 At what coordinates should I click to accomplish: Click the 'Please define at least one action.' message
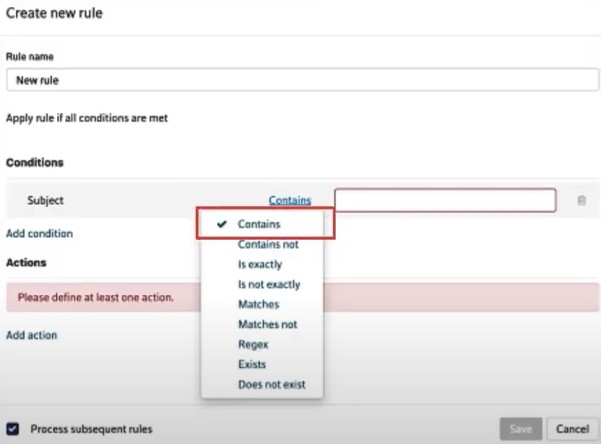pos(96,297)
